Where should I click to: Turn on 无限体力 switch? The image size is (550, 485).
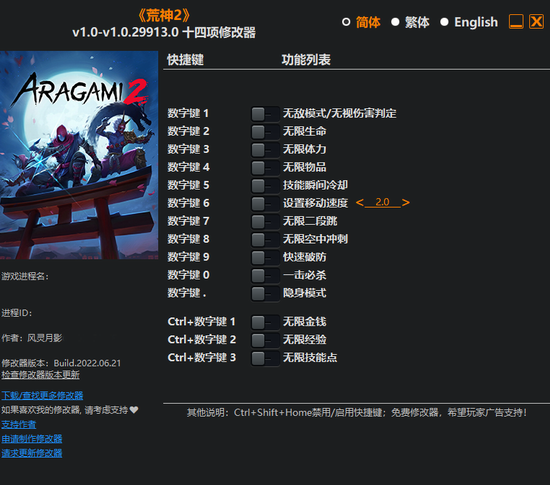pyautogui.click(x=265, y=150)
